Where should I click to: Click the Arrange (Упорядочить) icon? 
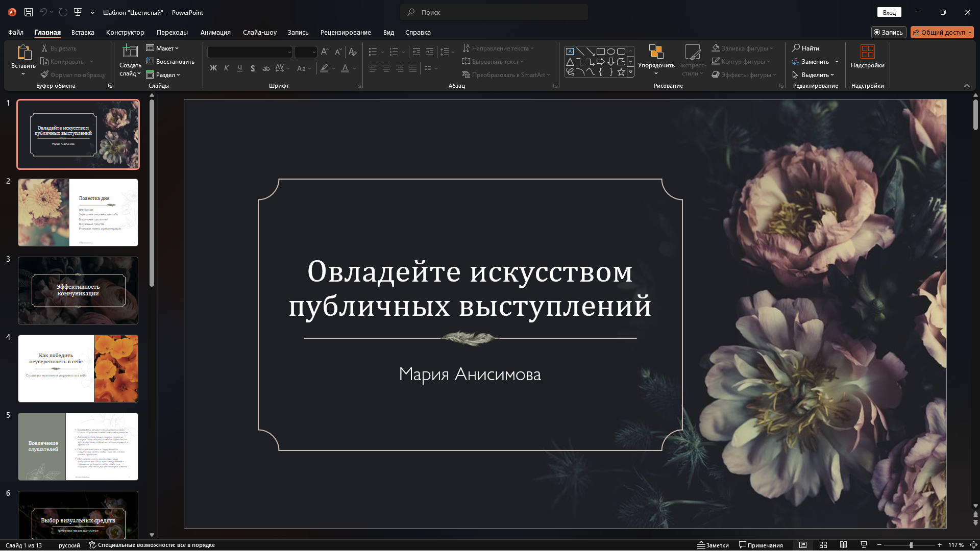[656, 52]
